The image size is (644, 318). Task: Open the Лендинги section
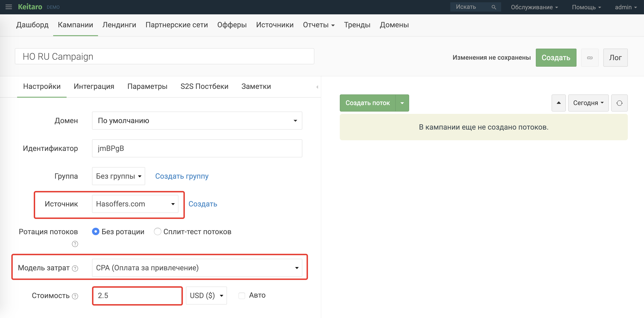(119, 25)
